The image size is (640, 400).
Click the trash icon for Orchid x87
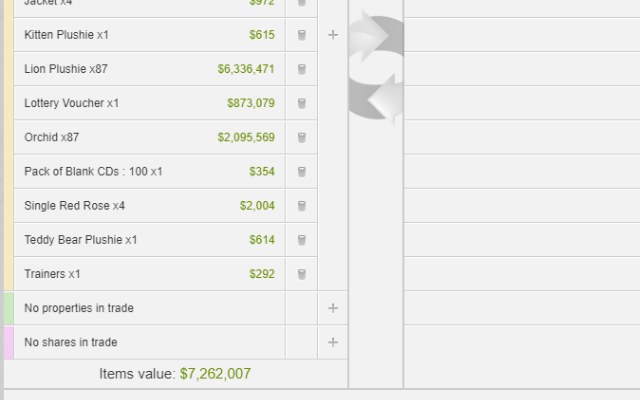point(302,138)
